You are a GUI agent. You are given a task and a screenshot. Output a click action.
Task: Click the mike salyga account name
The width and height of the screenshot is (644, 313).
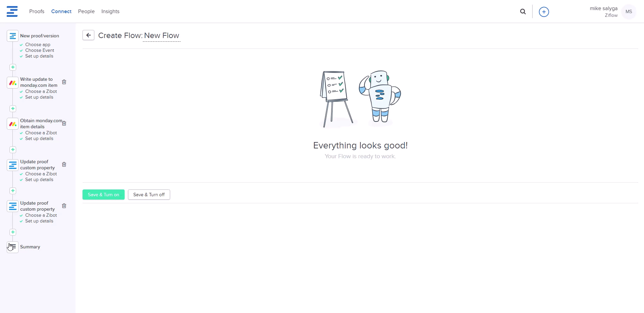click(x=604, y=8)
